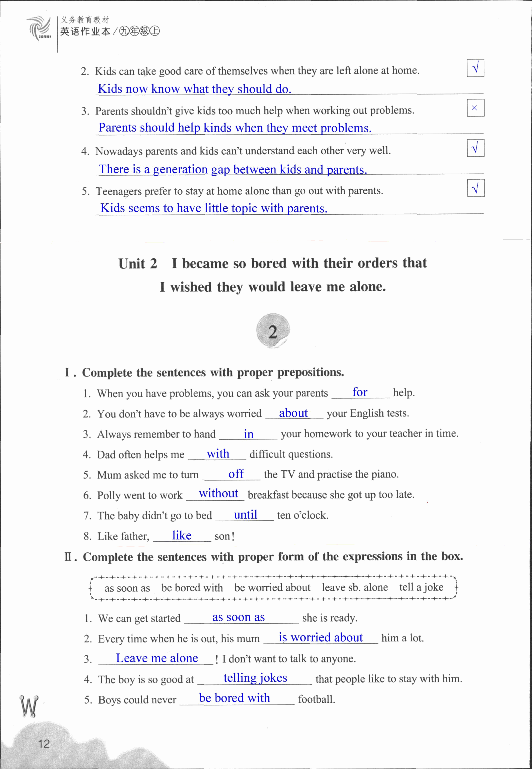The image size is (532, 769).
Task: Click the checkmark icon for sentence 5
Action: pos(476,186)
